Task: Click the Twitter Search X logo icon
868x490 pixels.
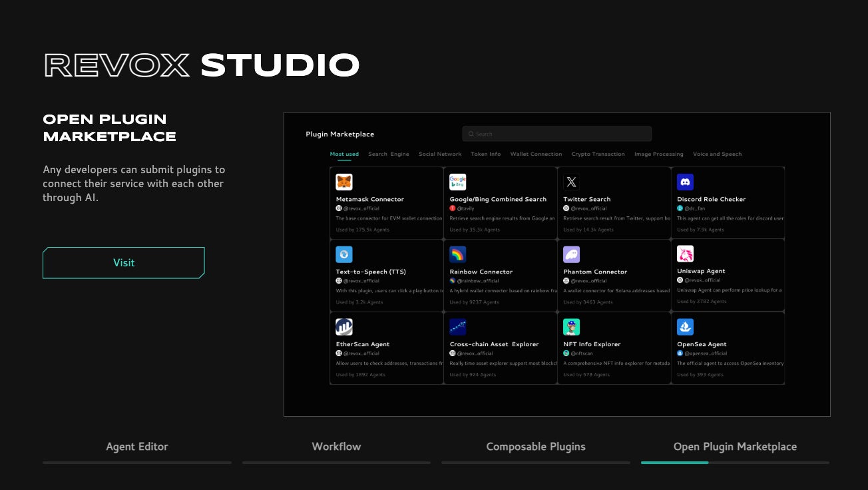Action: (x=572, y=182)
